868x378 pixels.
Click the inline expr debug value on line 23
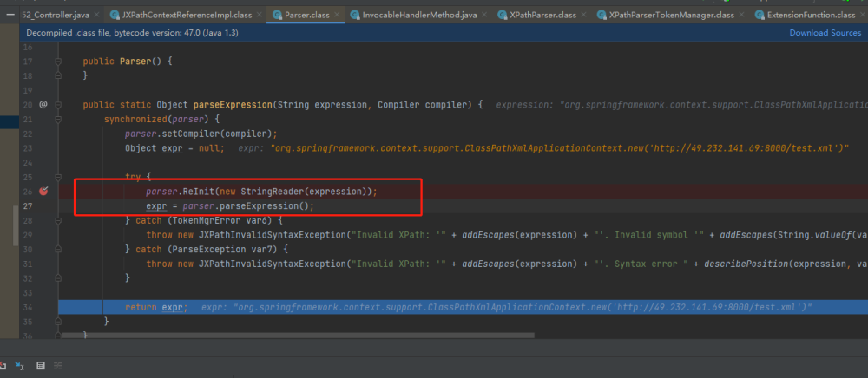coord(543,148)
